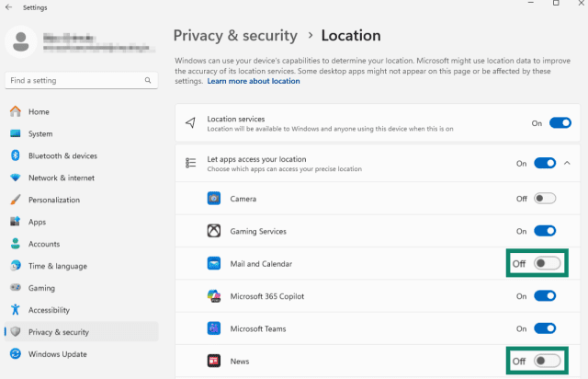The image size is (588, 379).
Task: Click the Windows Update sync icon
Action: pyautogui.click(x=16, y=354)
